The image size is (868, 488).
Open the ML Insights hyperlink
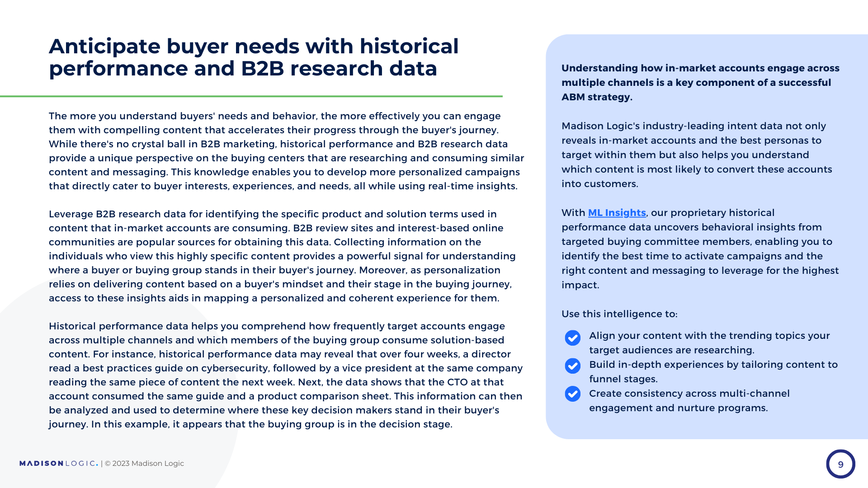(617, 213)
